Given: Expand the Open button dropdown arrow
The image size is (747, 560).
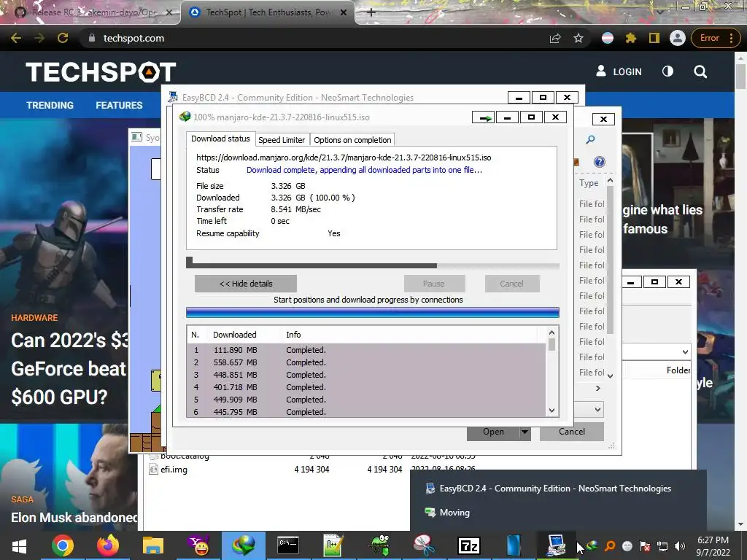Looking at the screenshot, I should click(x=525, y=432).
